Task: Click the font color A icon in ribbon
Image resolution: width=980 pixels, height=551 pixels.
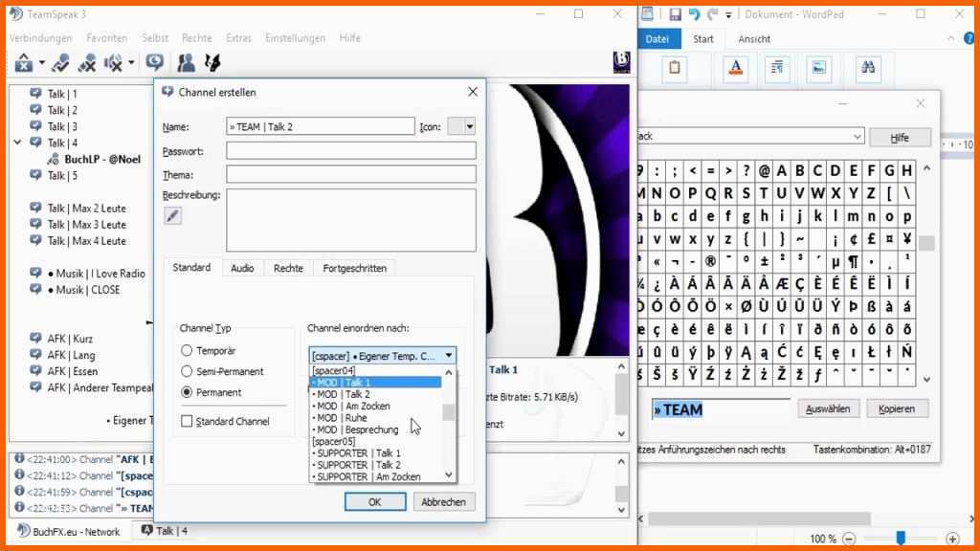Action: 735,68
